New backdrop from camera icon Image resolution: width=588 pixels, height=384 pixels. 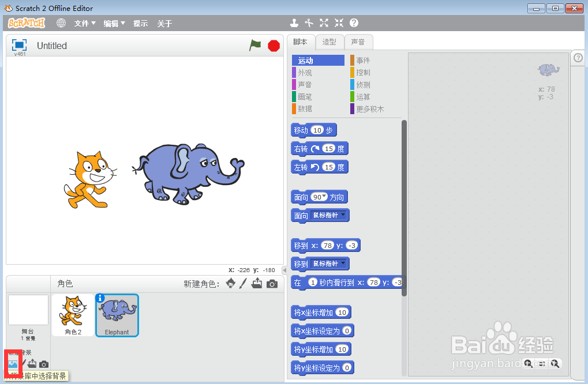click(44, 364)
